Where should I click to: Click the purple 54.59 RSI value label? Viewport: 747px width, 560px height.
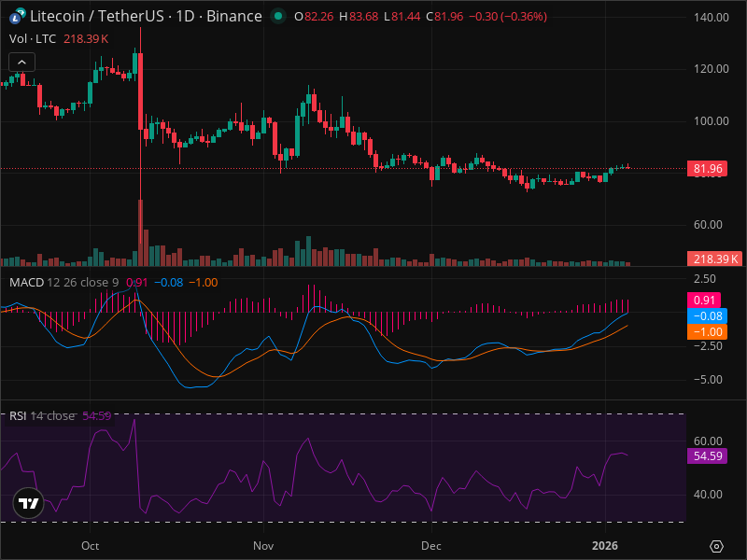point(707,455)
